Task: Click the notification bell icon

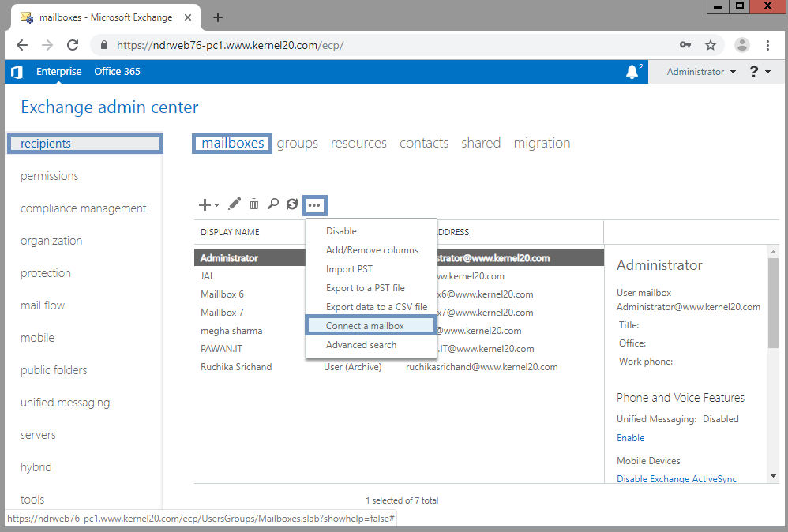Action: pos(631,71)
